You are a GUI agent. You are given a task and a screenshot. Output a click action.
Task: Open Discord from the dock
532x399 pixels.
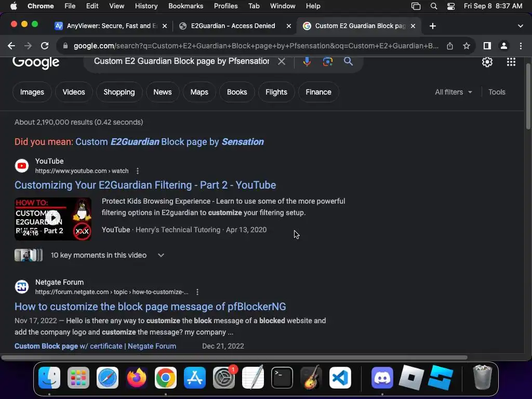pos(382,378)
